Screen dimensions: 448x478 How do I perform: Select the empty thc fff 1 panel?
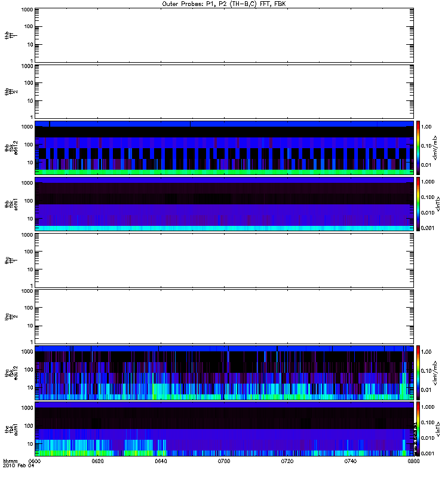(224, 261)
